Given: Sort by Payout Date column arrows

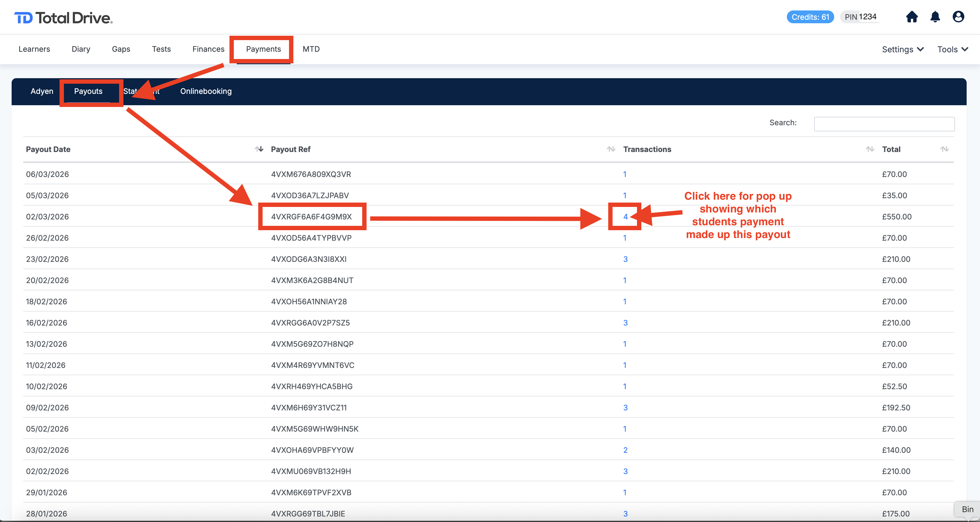Looking at the screenshot, I should [x=259, y=149].
